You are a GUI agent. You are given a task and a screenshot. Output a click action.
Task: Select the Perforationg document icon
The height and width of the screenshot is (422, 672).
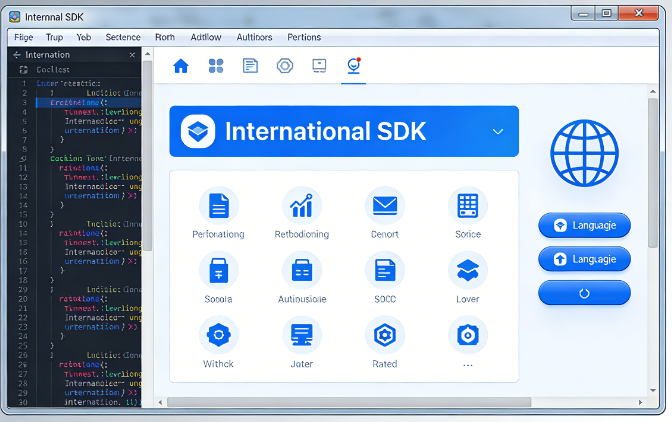pyautogui.click(x=218, y=205)
